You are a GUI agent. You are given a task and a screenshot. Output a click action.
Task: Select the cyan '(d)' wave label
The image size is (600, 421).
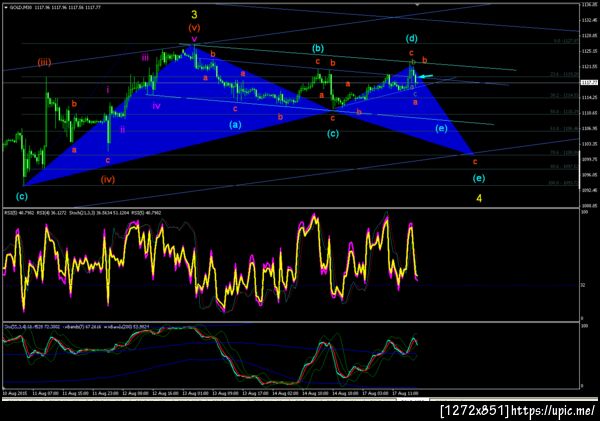point(412,38)
